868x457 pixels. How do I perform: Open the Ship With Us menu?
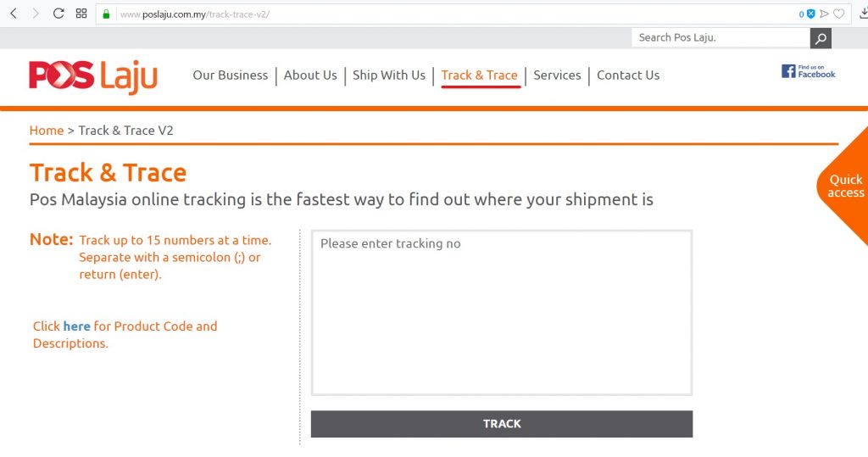tap(389, 75)
